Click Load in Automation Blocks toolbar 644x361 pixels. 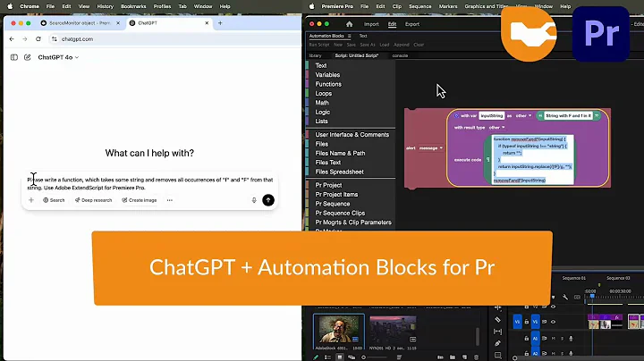385,45
